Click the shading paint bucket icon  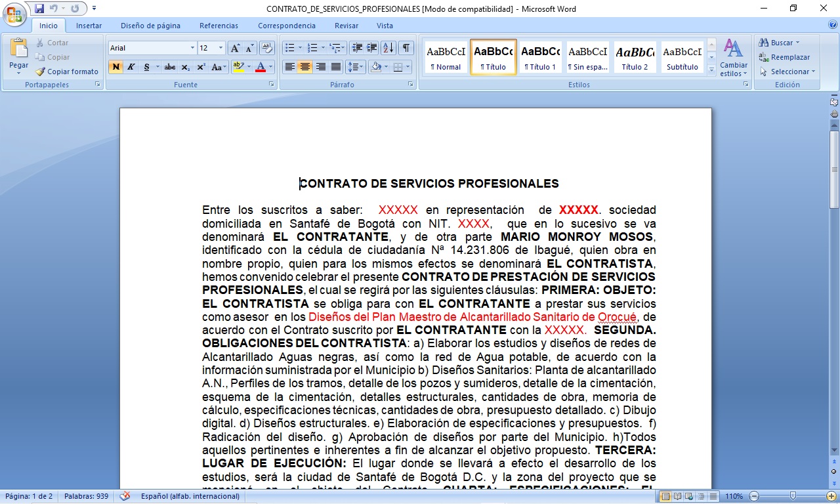point(376,67)
